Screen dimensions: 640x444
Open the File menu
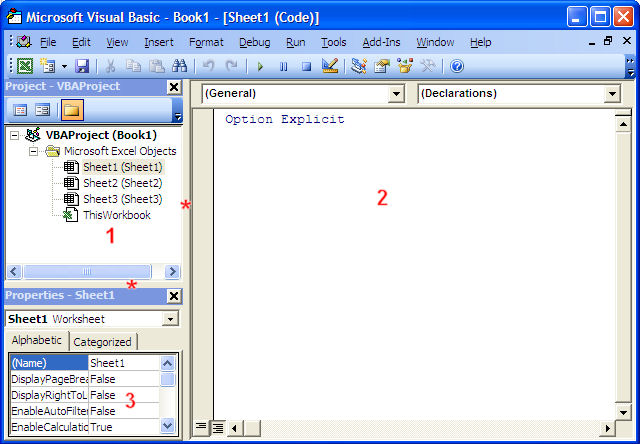[x=48, y=42]
